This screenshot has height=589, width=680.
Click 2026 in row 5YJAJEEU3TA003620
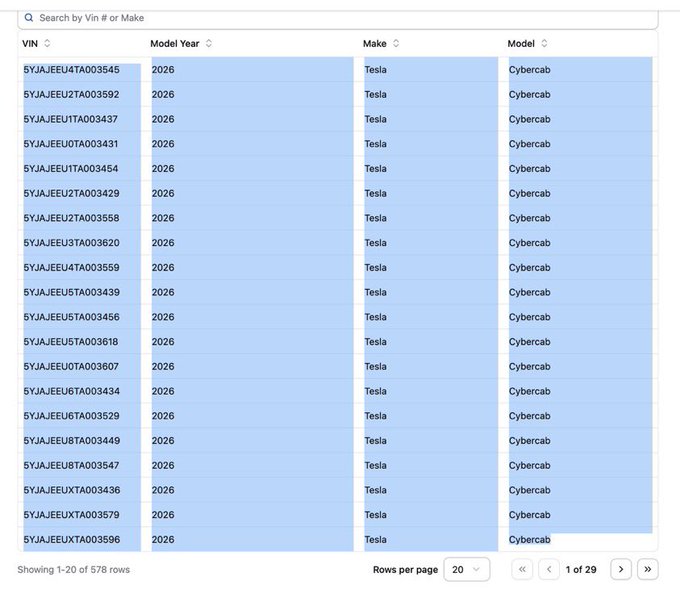163,243
